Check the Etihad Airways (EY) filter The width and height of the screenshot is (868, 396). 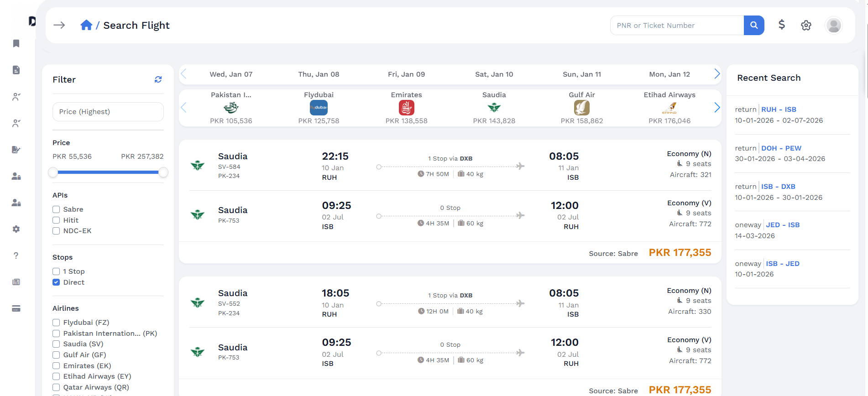click(x=56, y=376)
